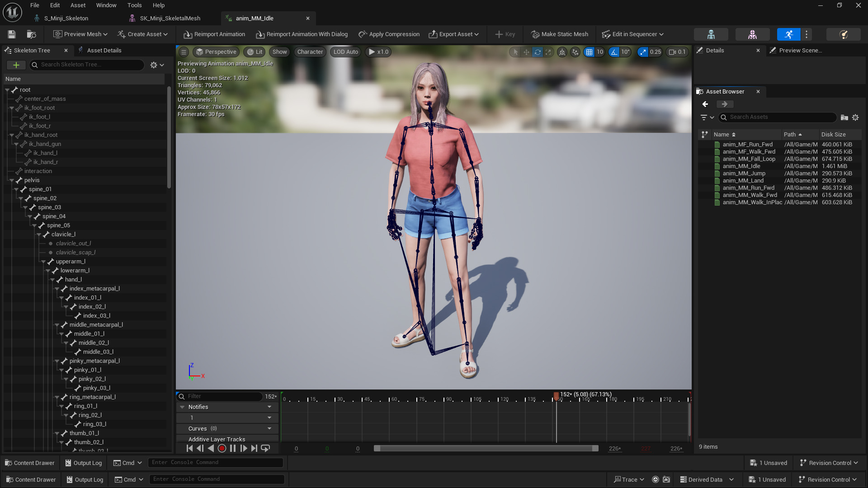The image size is (868, 488).
Task: Open the Export Asset dropdown
Action: [454, 34]
